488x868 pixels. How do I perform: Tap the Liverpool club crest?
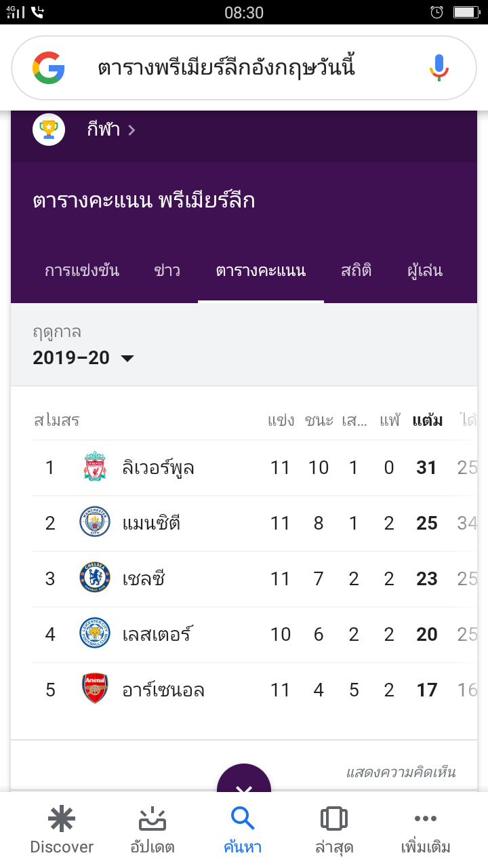click(95, 468)
